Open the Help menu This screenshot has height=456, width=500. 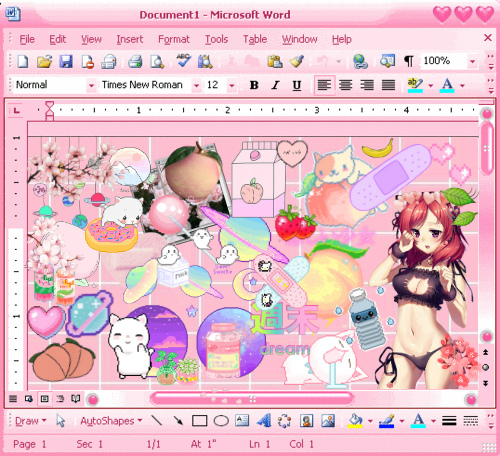pyautogui.click(x=341, y=39)
